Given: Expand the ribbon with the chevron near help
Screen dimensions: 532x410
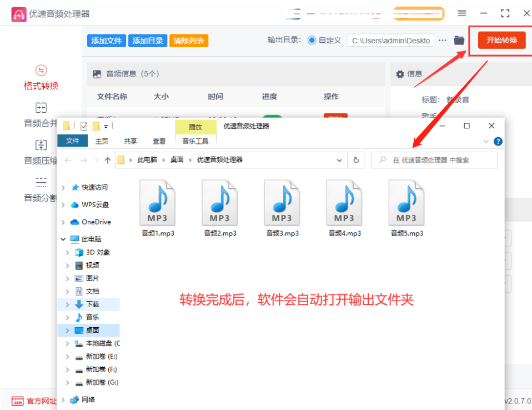Looking at the screenshot, I should click(486, 141).
